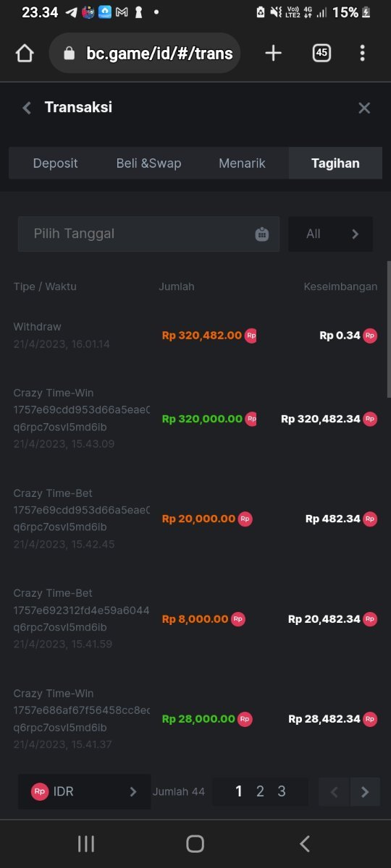
Task: Open the IDR currency selector
Action: [x=84, y=791]
